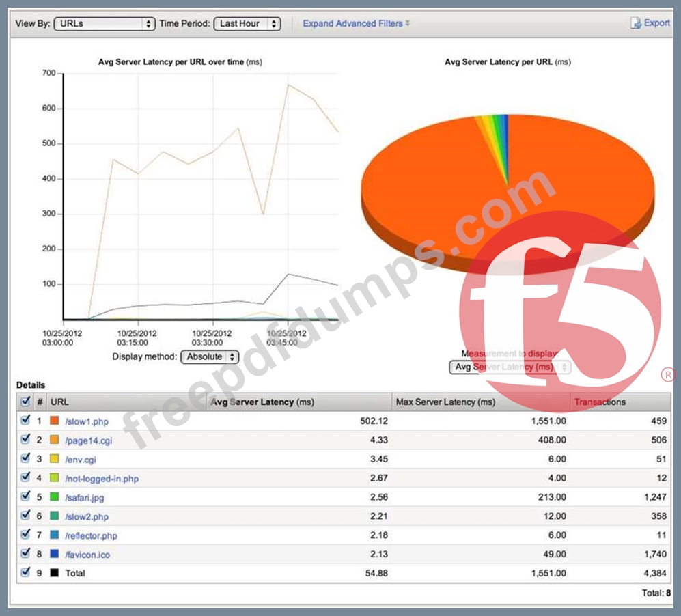Open the /page14.cgi URL link
Screen dimensions: 681x616
(x=89, y=440)
